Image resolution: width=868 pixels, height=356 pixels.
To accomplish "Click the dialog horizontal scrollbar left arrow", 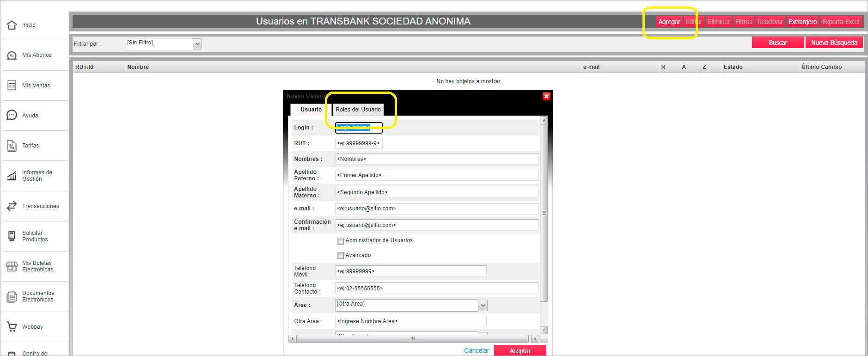I will click(292, 339).
